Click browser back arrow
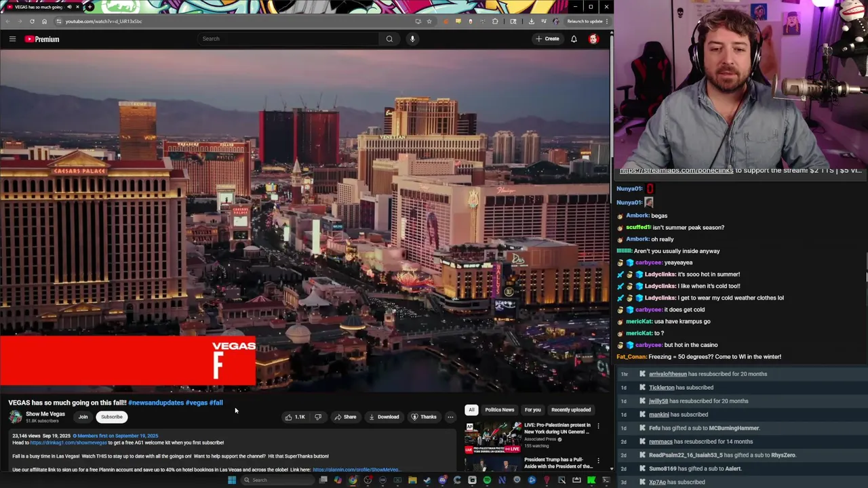The height and width of the screenshot is (488, 868). point(8,21)
